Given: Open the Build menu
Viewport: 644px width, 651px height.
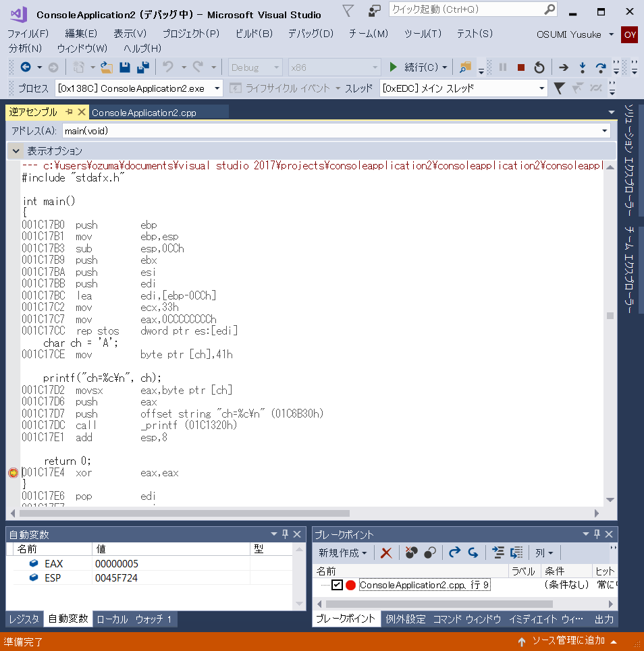Looking at the screenshot, I should [x=254, y=34].
